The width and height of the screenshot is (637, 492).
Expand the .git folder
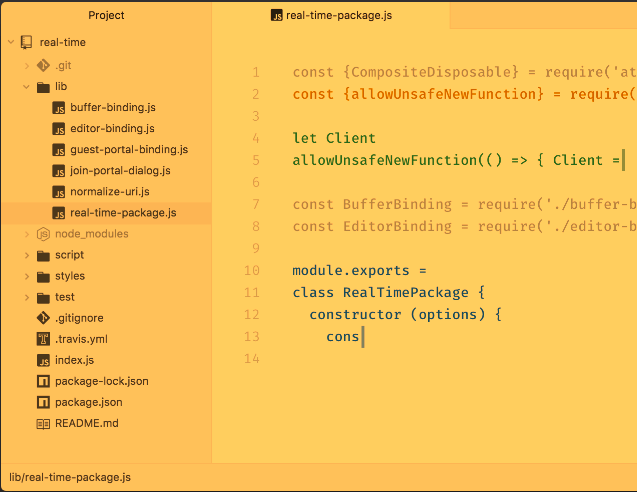click(x=26, y=65)
